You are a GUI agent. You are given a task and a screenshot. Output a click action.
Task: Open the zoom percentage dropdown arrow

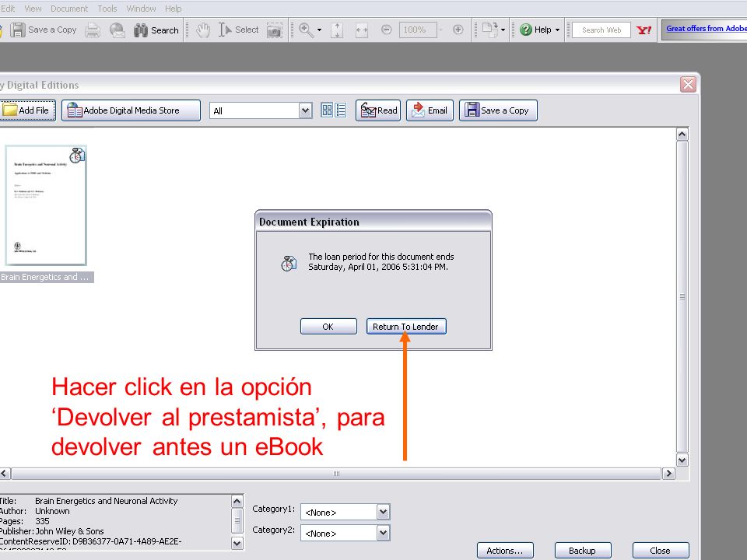(x=440, y=30)
